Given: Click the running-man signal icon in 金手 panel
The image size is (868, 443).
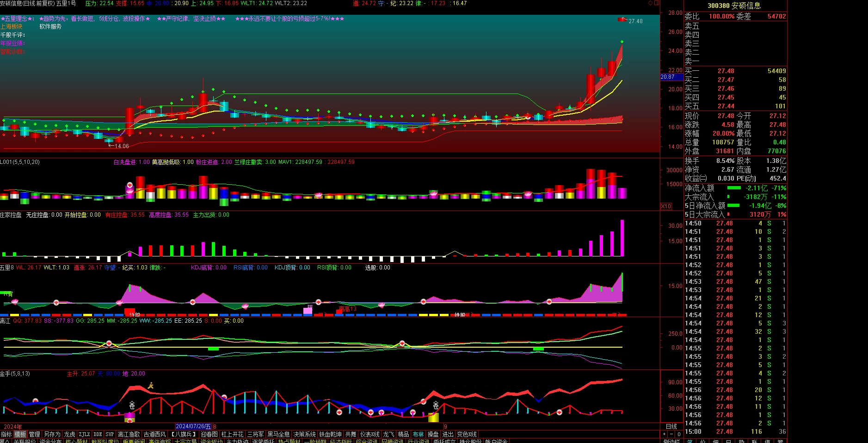Looking at the screenshot, I should tap(150, 385).
